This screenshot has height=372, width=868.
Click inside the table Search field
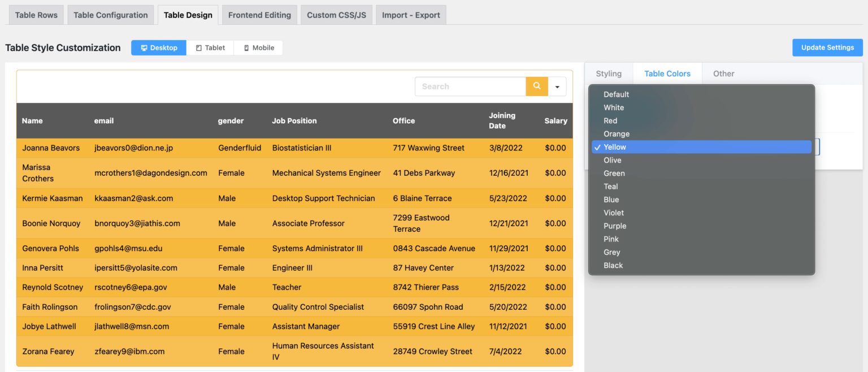(470, 86)
